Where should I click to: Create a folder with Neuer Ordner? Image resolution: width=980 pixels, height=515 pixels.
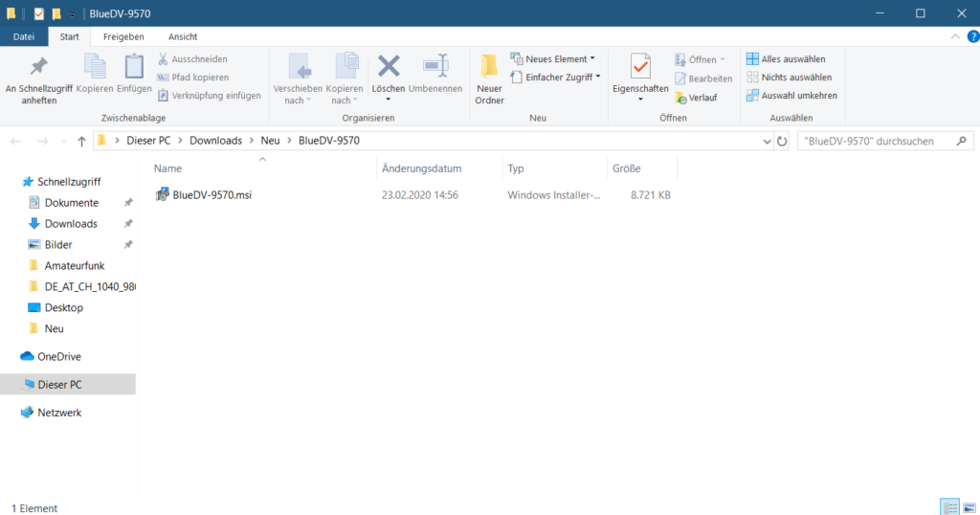click(x=489, y=79)
